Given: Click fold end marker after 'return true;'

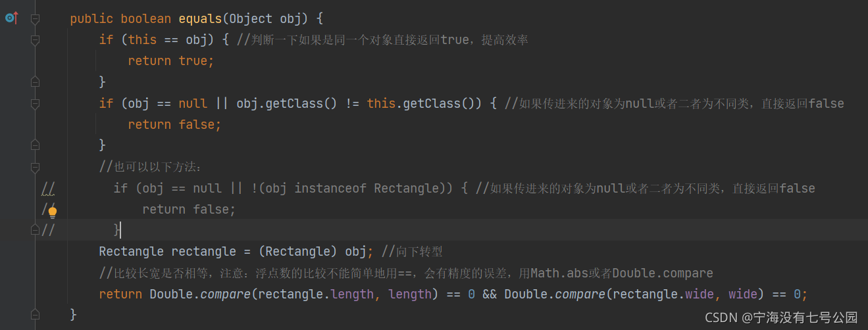Looking at the screenshot, I should click(35, 82).
